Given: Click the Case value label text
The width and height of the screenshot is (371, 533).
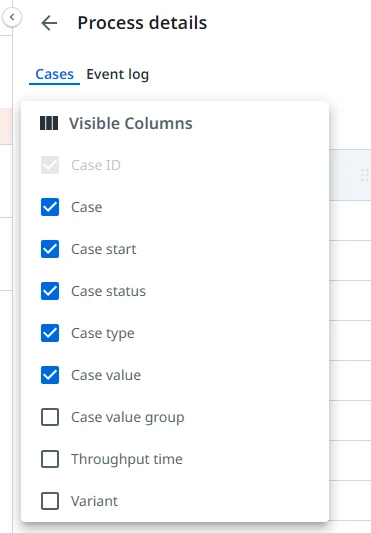Looking at the screenshot, I should [x=106, y=375].
